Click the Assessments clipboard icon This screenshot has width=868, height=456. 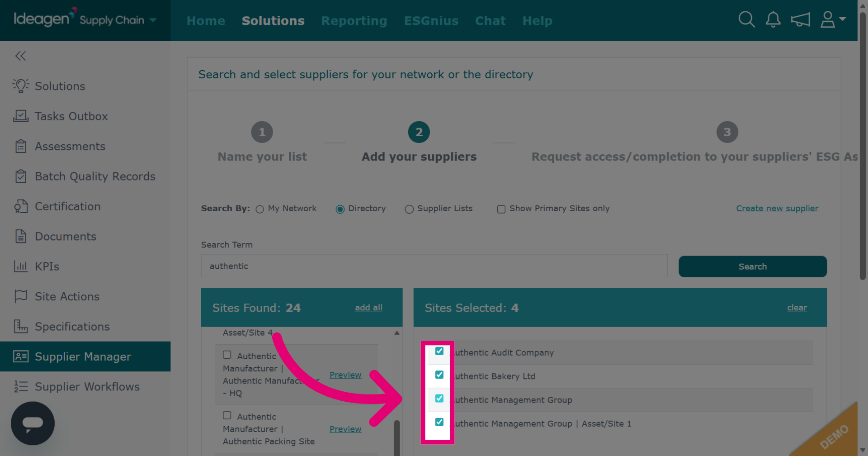tap(20, 146)
